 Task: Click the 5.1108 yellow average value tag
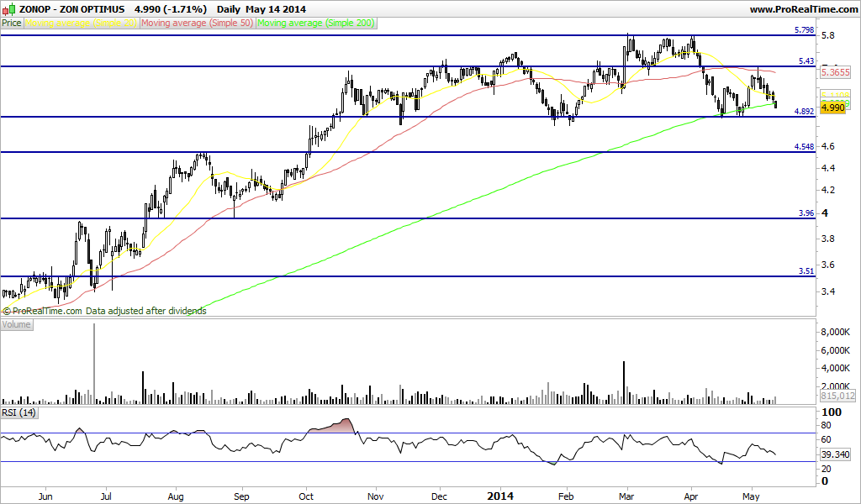pyautogui.click(x=835, y=94)
